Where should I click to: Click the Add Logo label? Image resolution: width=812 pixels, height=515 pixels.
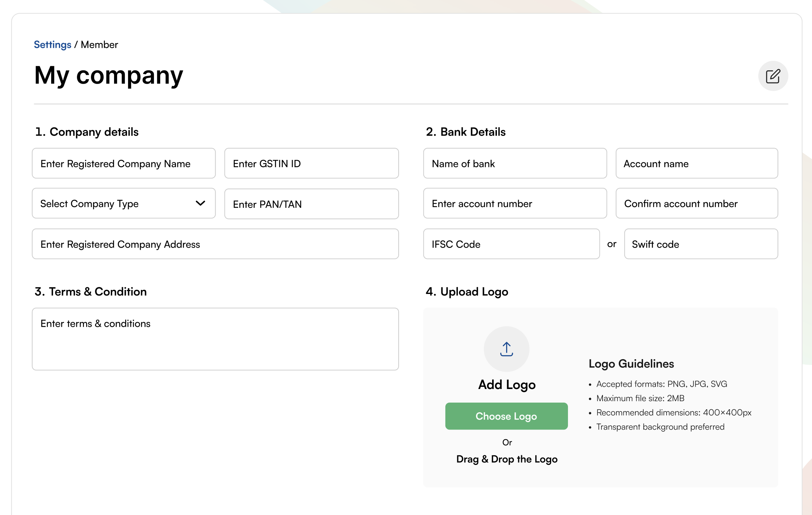coord(506,385)
